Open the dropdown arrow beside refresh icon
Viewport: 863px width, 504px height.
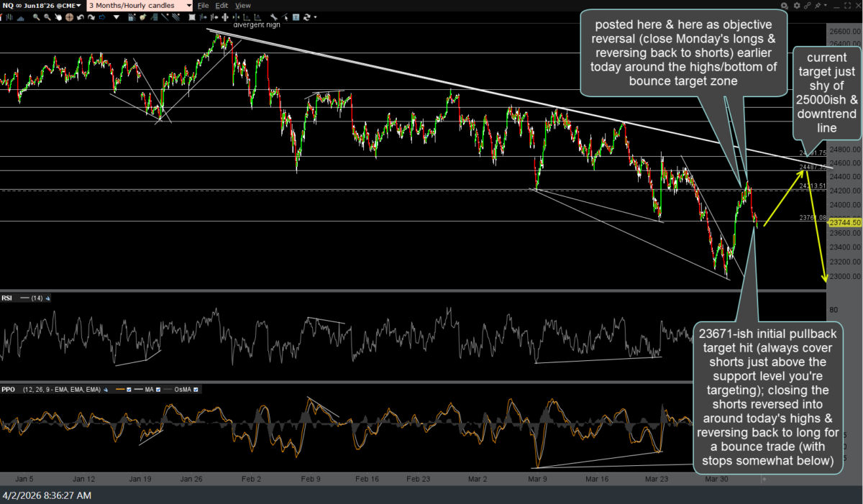tap(315, 17)
